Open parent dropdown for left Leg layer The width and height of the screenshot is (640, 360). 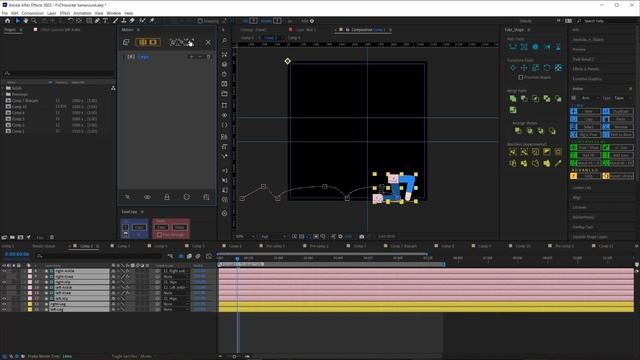[176, 309]
